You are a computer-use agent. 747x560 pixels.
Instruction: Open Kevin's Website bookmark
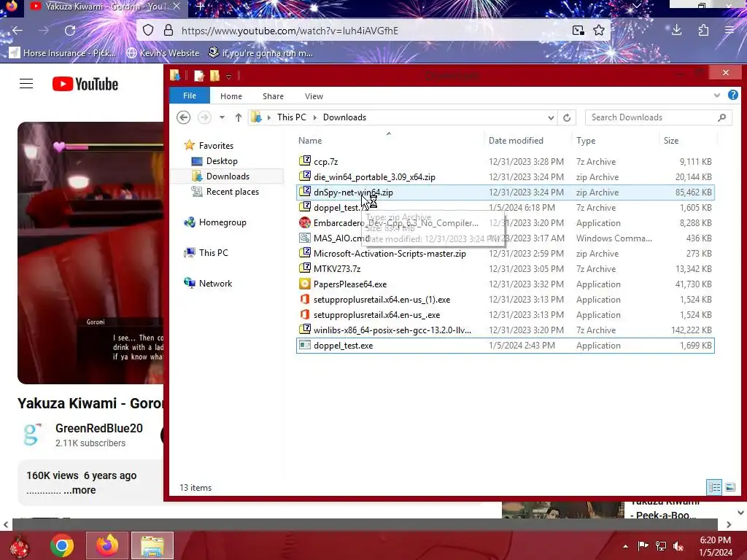(x=163, y=52)
